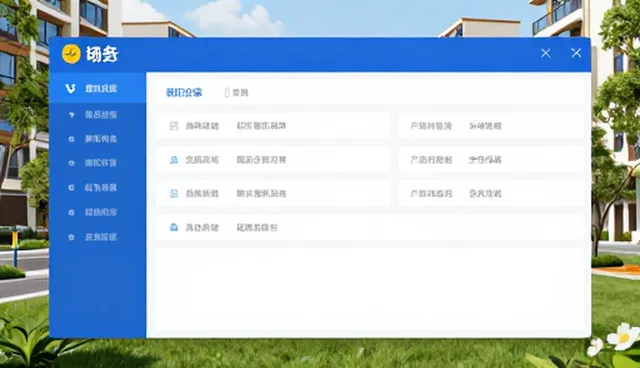Click the label in the third right-hand card
Image resolution: width=640 pixels, height=368 pixels.
(431, 193)
